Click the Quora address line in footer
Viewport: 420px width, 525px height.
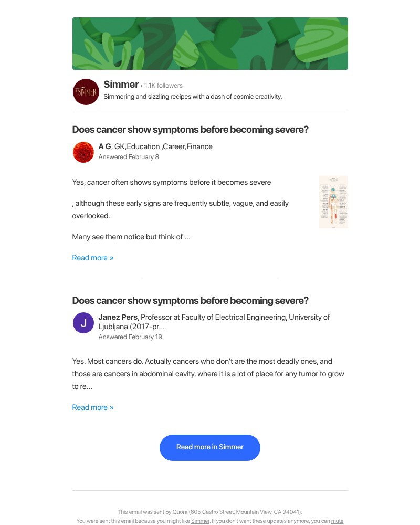pos(210,511)
